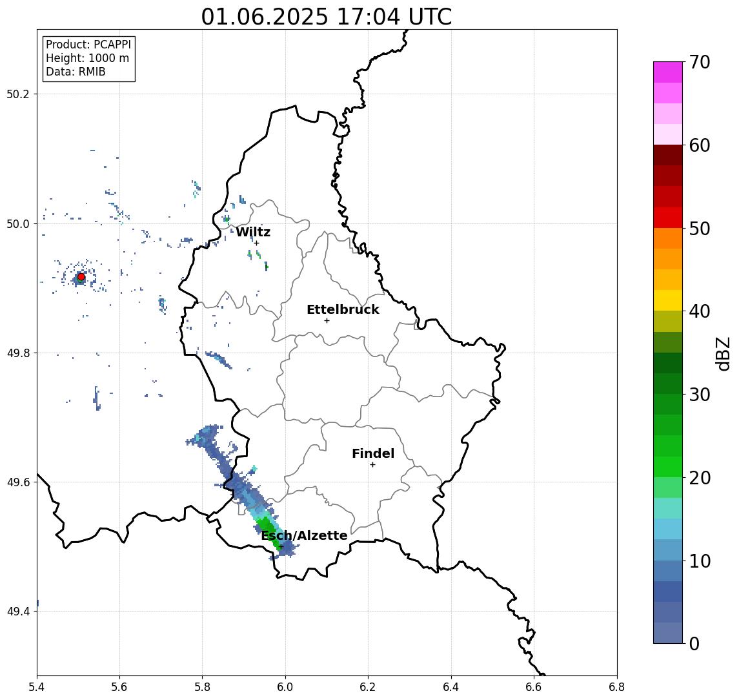Viewport: 739px width, 700px height.
Task: Click the plus marker at Wiltz
Action: 256,243
